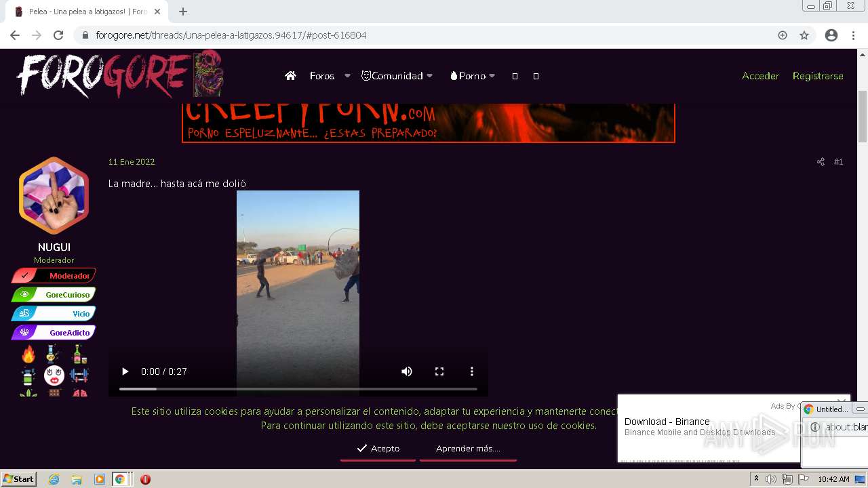Open Internet Explorer from the taskbar
This screenshot has width=868, height=488.
54,479
